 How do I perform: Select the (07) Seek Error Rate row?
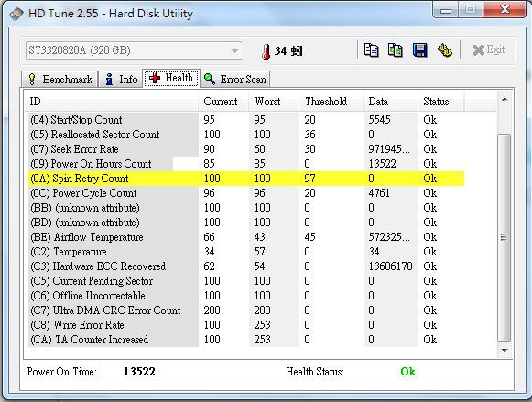click(x=246, y=149)
